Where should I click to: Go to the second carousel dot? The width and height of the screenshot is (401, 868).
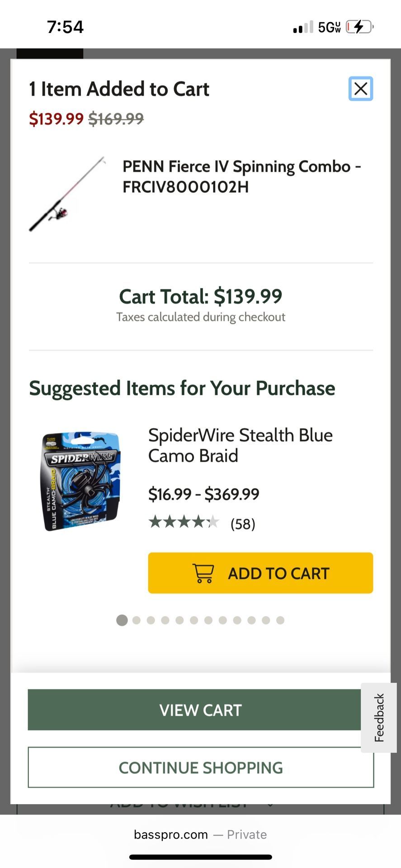click(x=137, y=620)
